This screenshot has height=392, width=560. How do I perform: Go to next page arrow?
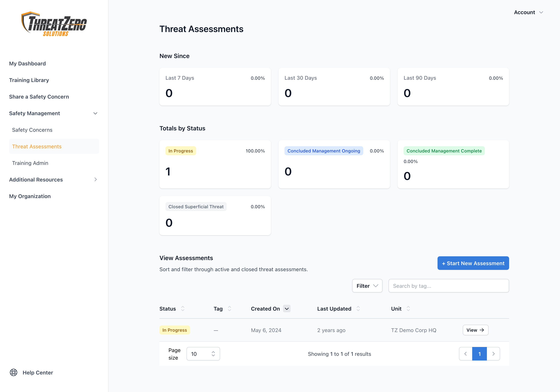pos(493,354)
